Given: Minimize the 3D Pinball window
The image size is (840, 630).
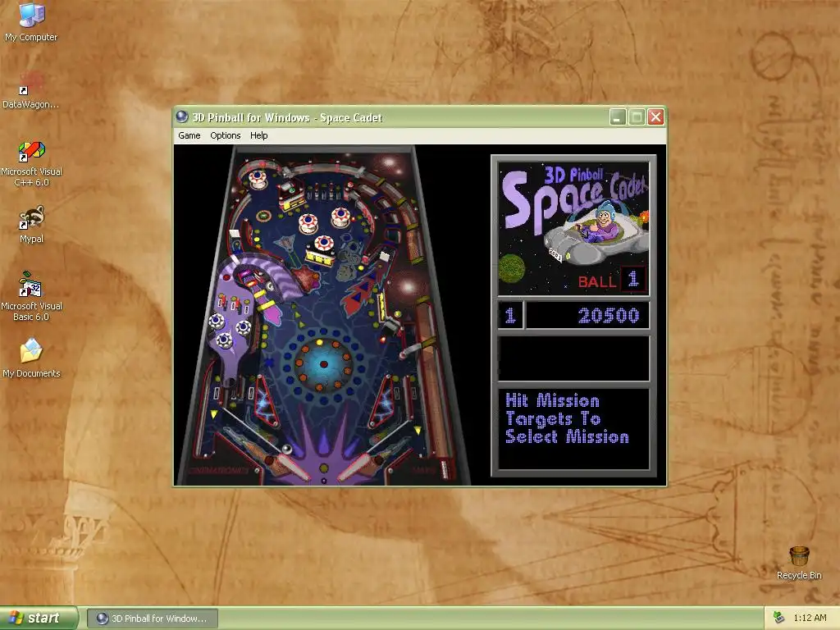Looking at the screenshot, I should [x=618, y=116].
